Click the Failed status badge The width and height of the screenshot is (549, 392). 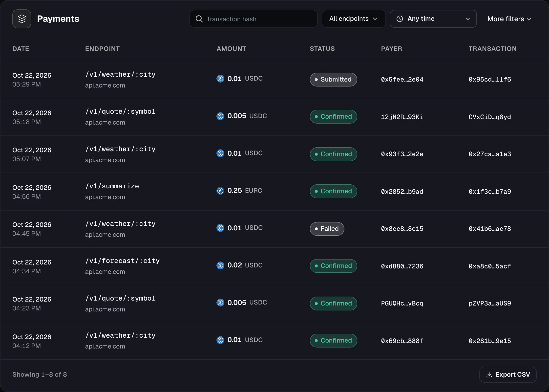click(x=327, y=229)
